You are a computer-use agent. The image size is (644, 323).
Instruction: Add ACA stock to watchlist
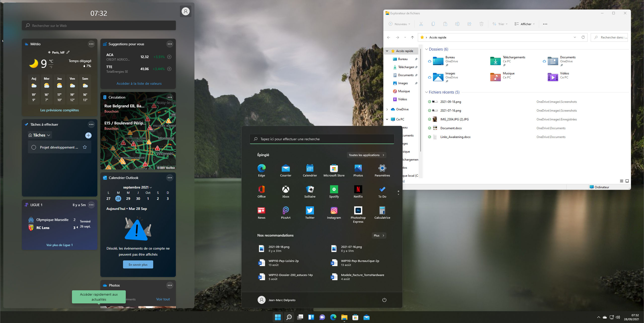[x=170, y=57]
